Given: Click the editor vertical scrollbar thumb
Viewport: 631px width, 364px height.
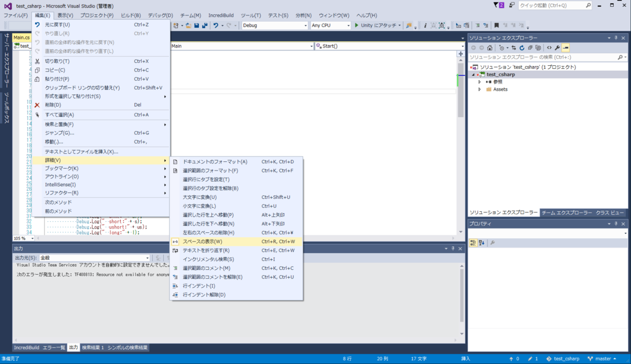Looking at the screenshot, I should click(x=461, y=91).
